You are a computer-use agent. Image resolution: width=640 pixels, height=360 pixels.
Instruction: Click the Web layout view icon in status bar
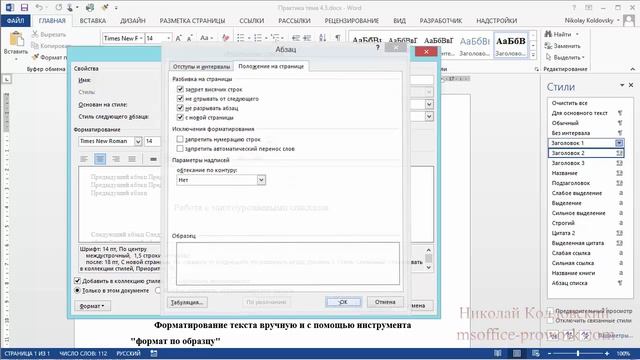point(536,353)
